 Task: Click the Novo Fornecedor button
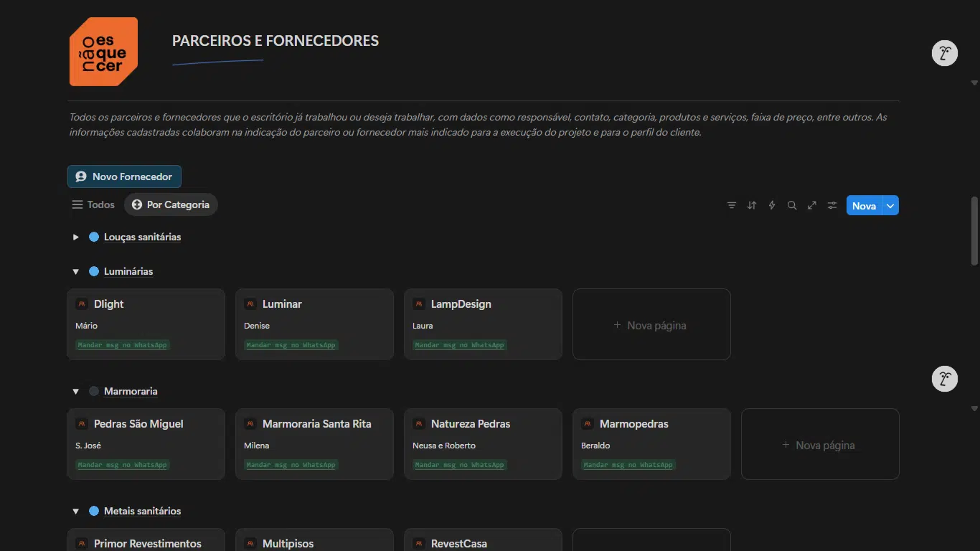pos(124,176)
